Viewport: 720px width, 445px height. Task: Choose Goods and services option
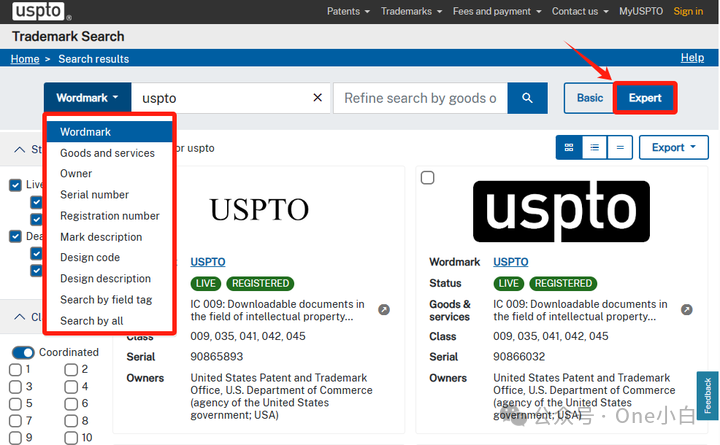coord(109,153)
